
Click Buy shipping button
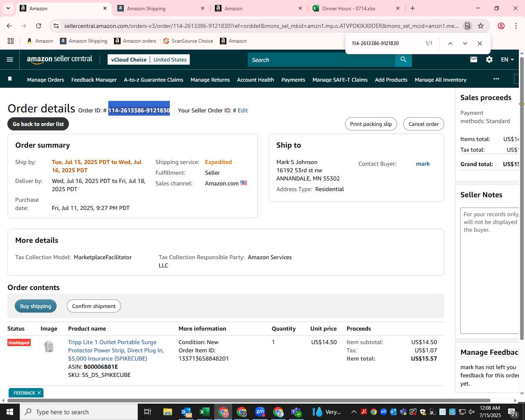click(36, 306)
